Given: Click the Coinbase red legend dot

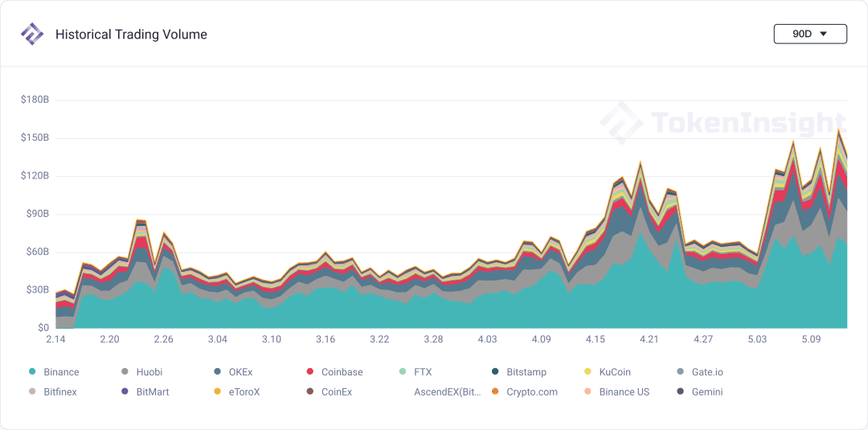Looking at the screenshot, I should (x=310, y=372).
